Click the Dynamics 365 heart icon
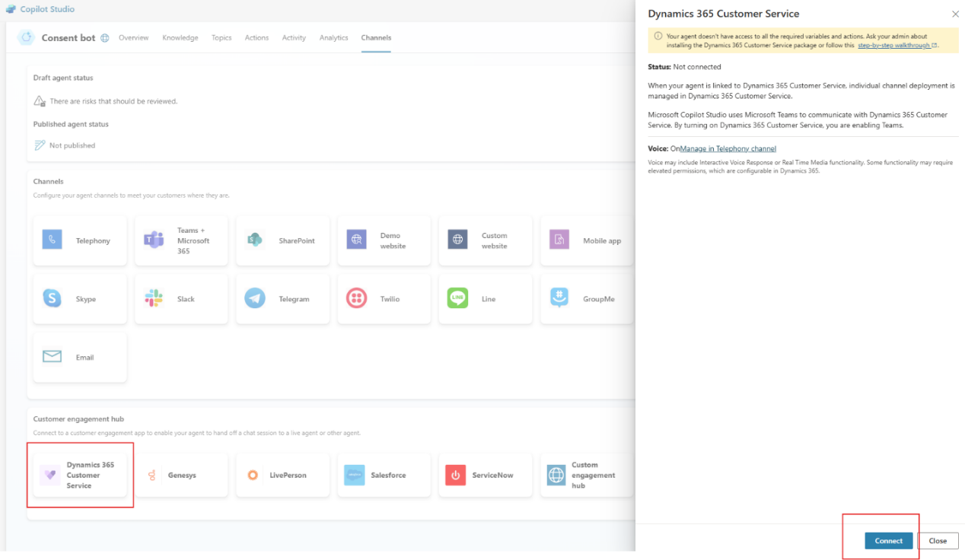Image resolution: width=965 pixels, height=560 pixels. (x=50, y=475)
